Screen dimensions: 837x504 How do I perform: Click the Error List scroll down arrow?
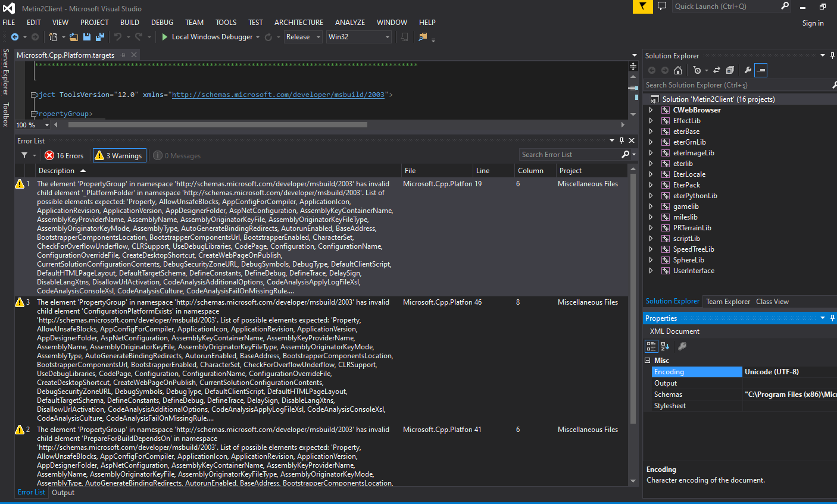[x=633, y=481]
